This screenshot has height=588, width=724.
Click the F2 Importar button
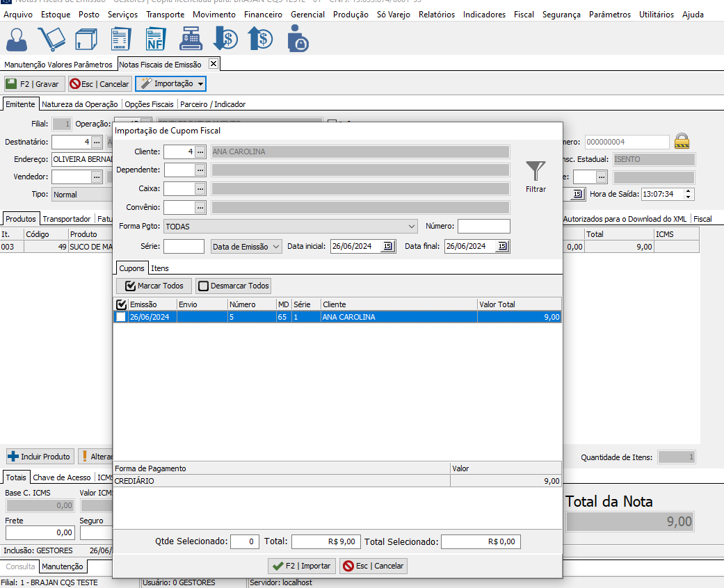[302, 566]
